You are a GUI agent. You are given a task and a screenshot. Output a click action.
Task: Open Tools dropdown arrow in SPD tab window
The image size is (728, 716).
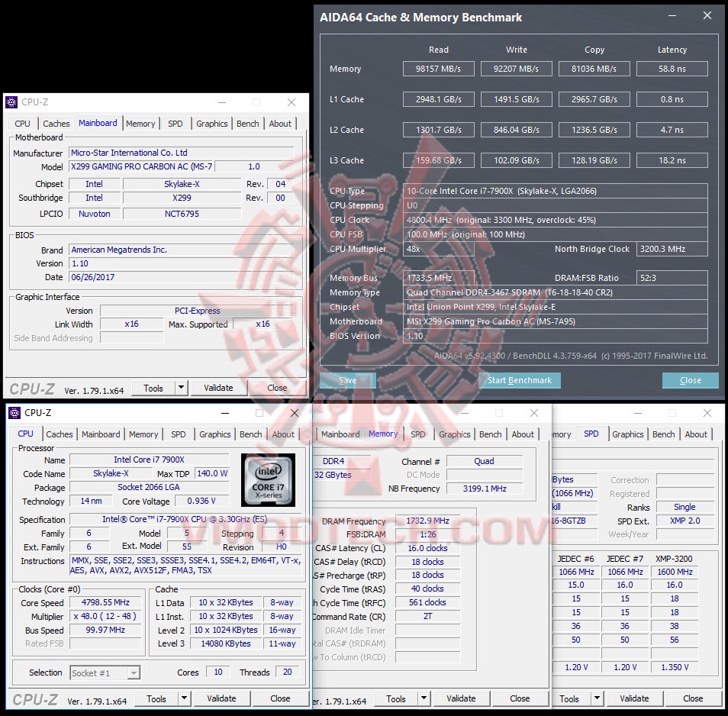click(597, 698)
